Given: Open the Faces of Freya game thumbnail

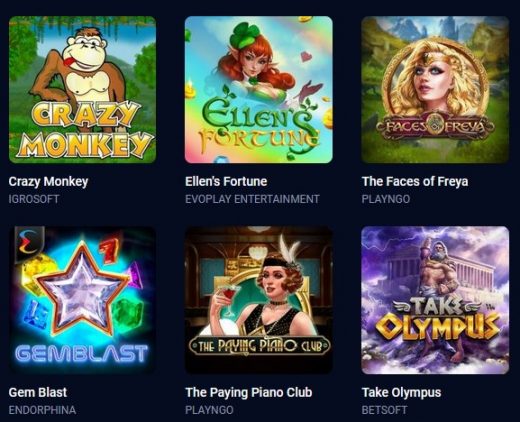Looking at the screenshot, I should pyautogui.click(x=435, y=90).
